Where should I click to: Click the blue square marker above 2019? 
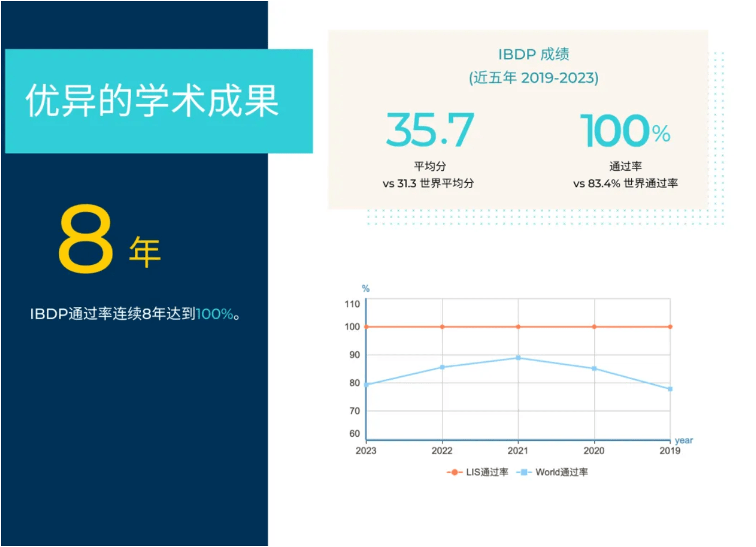671,389
